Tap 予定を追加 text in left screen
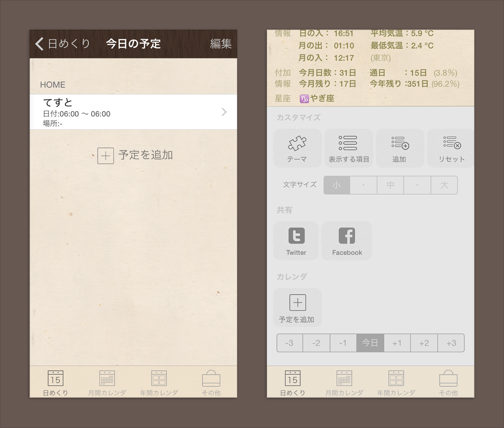The height and width of the screenshot is (428, 504). tap(146, 155)
